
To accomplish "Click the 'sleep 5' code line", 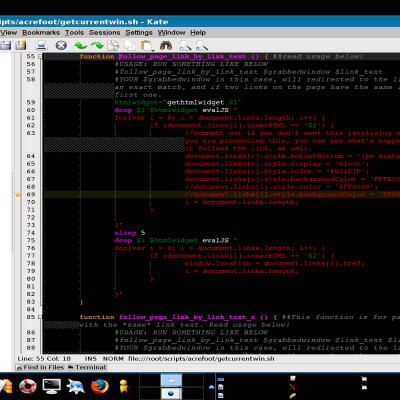I will point(130,233).
